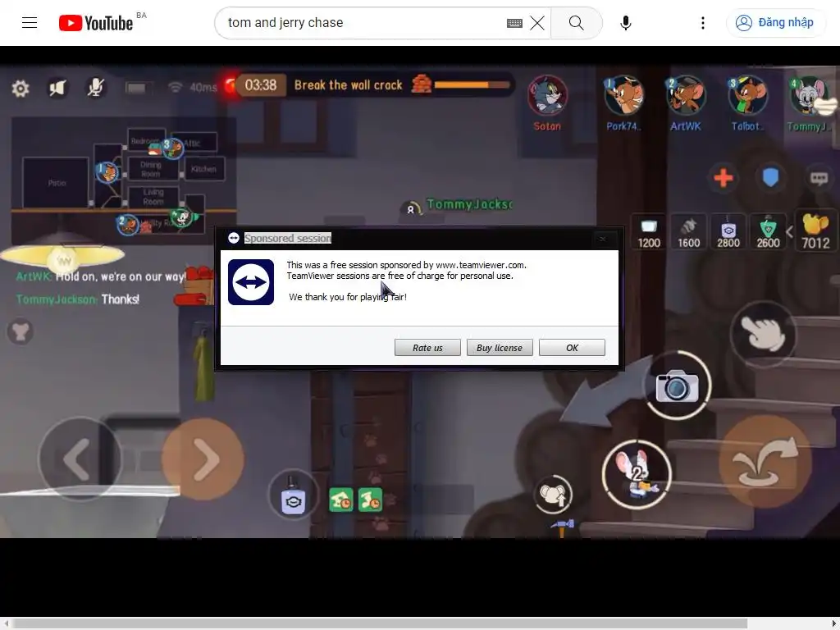Viewport: 840px width, 630px height.
Task: Click ArtWK's 'Hold on' chat message
Action: pyautogui.click(x=101, y=276)
